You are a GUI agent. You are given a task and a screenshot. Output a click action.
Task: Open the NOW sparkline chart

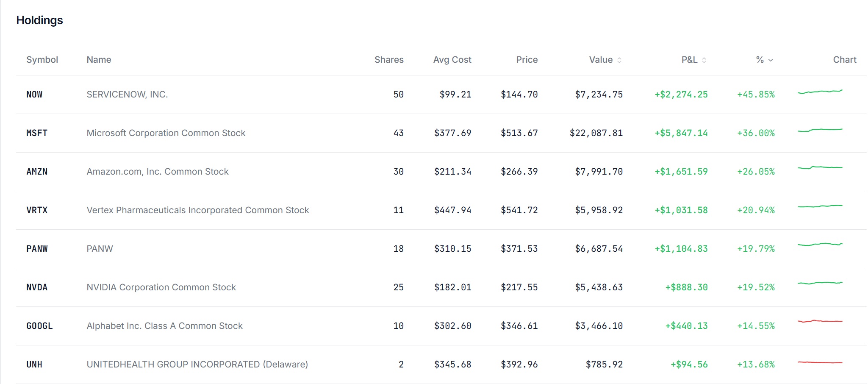pos(820,92)
